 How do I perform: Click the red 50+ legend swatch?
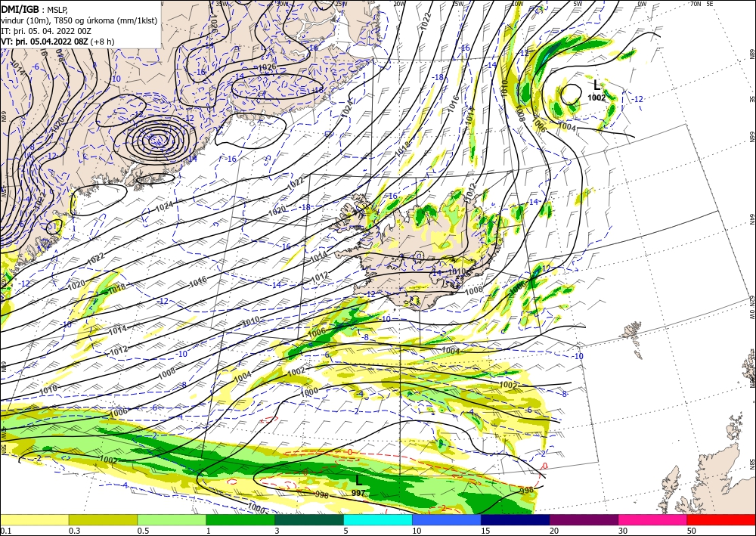click(x=721, y=519)
